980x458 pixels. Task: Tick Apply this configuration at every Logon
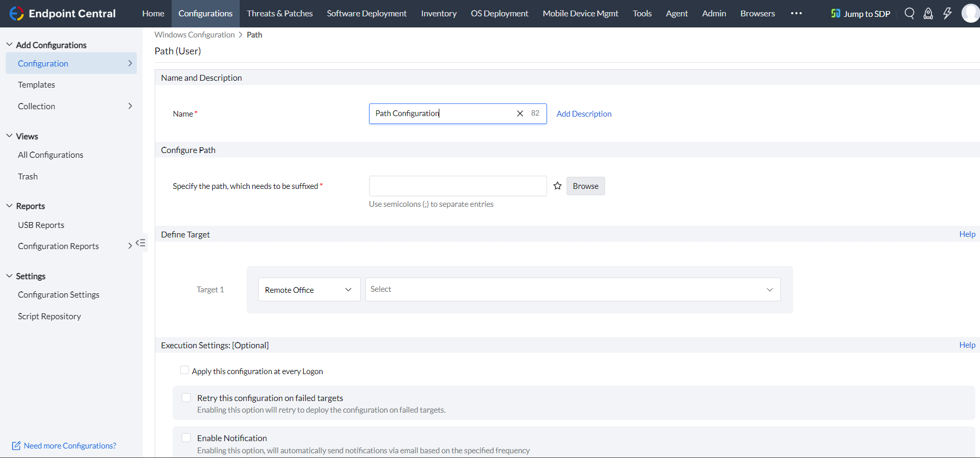click(184, 370)
